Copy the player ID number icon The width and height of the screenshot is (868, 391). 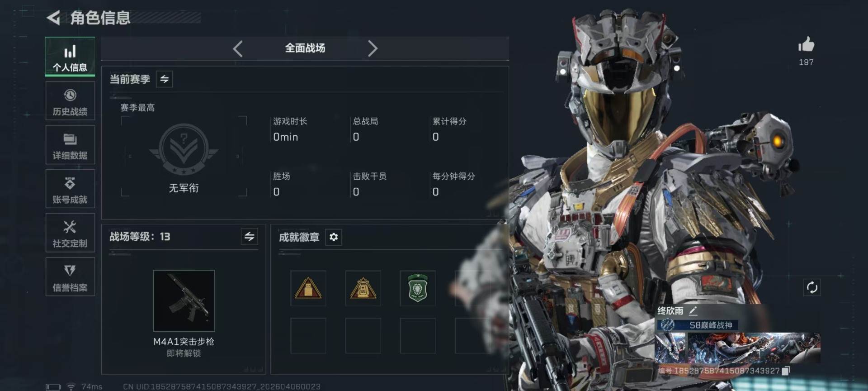click(x=786, y=371)
